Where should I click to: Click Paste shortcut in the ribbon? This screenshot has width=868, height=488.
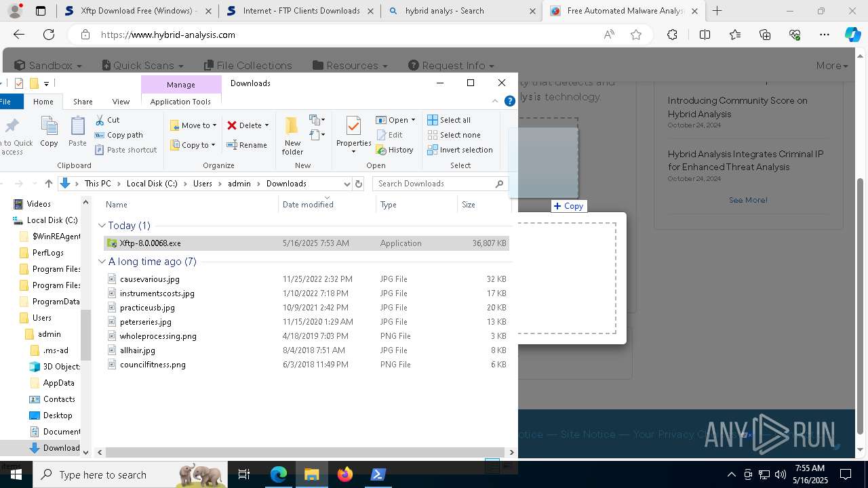click(125, 150)
